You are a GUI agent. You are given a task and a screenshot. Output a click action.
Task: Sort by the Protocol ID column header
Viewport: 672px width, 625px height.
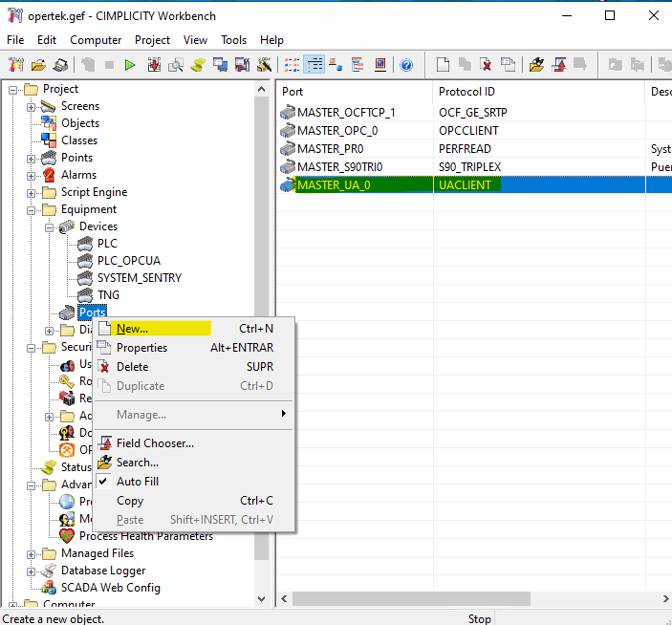click(539, 92)
